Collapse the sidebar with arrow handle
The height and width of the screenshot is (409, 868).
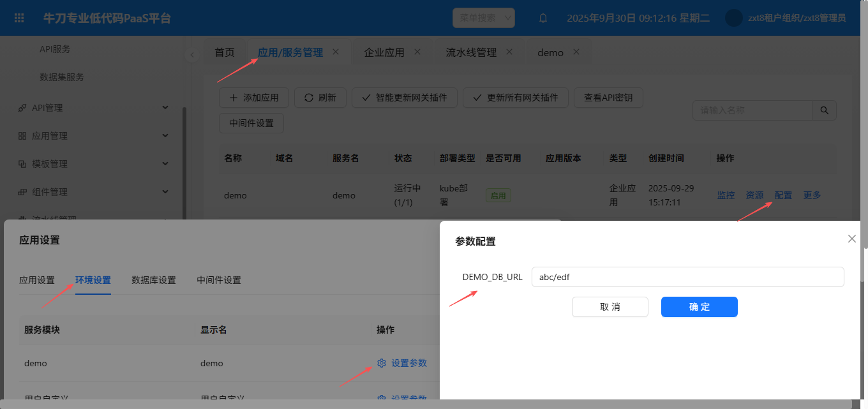(192, 55)
